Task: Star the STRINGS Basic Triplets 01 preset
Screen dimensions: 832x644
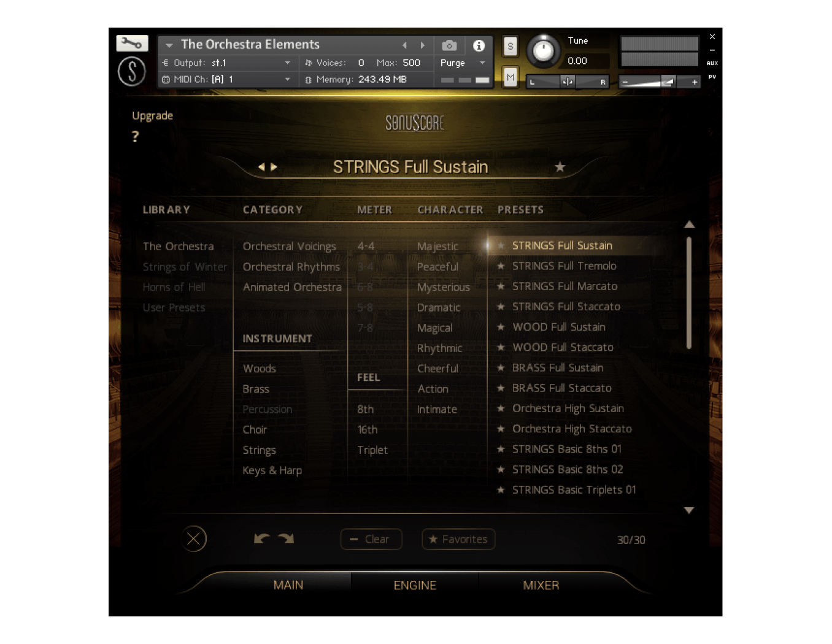Action: 501,489
